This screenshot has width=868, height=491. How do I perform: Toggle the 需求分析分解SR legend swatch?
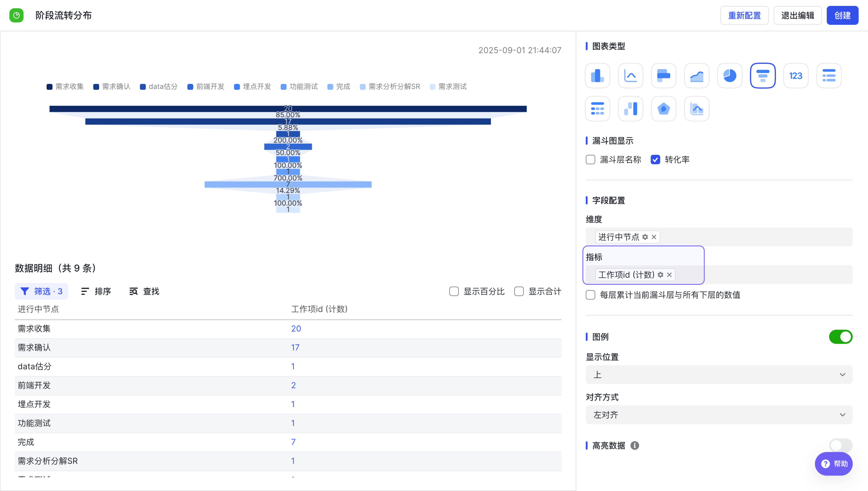363,87
